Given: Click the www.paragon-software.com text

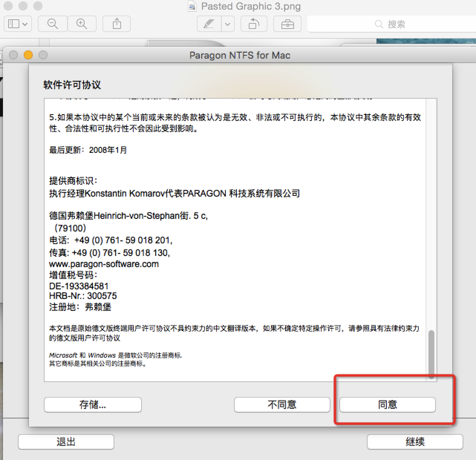Looking at the screenshot, I should coord(104,264).
